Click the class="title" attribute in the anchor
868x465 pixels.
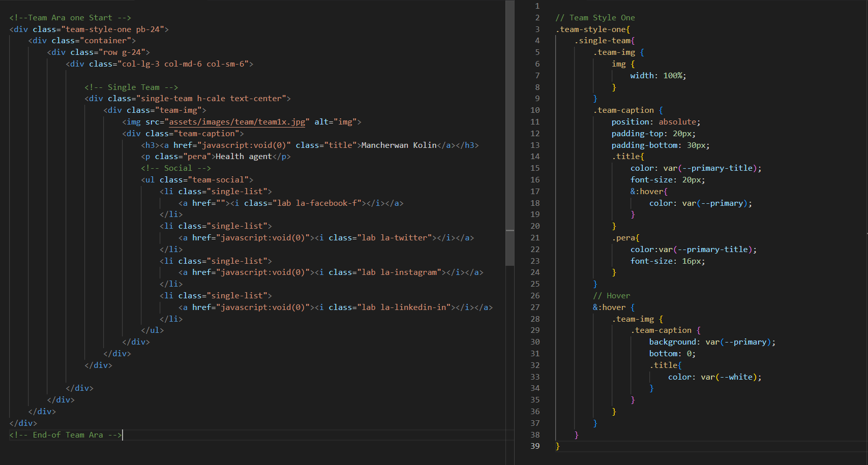pos(326,145)
